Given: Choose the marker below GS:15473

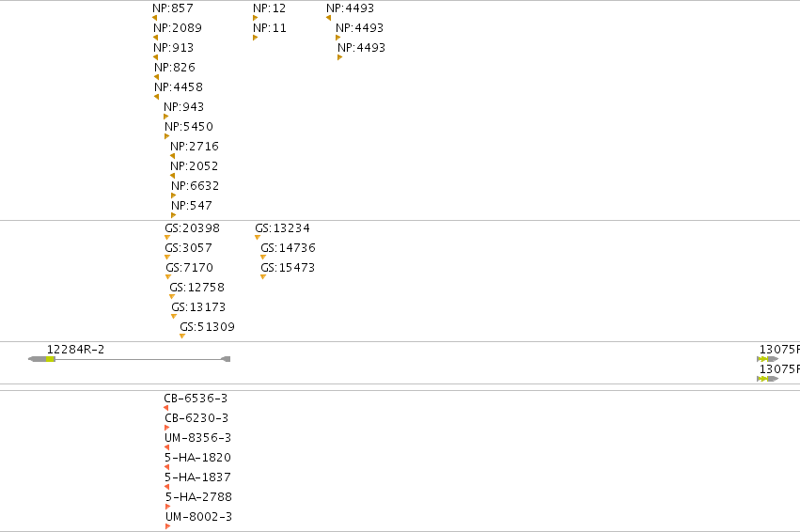Looking at the screenshot, I should click(263, 277).
